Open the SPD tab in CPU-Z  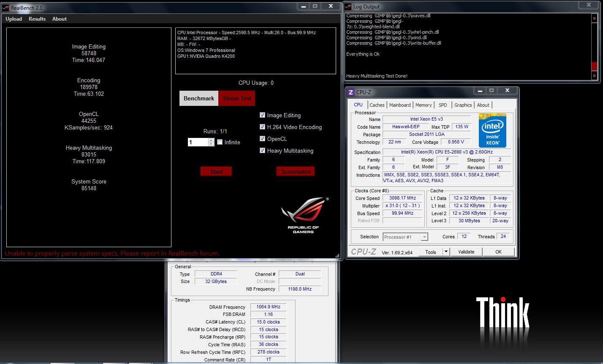click(443, 105)
